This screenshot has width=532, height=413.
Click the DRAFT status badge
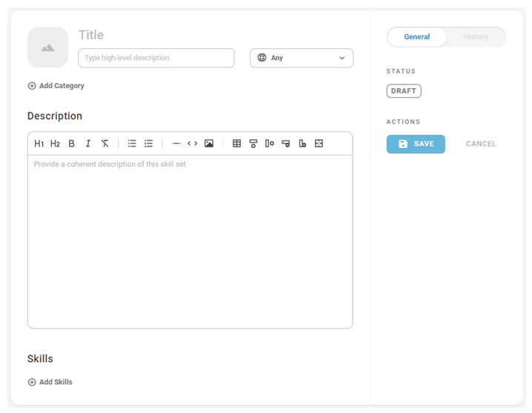(404, 91)
